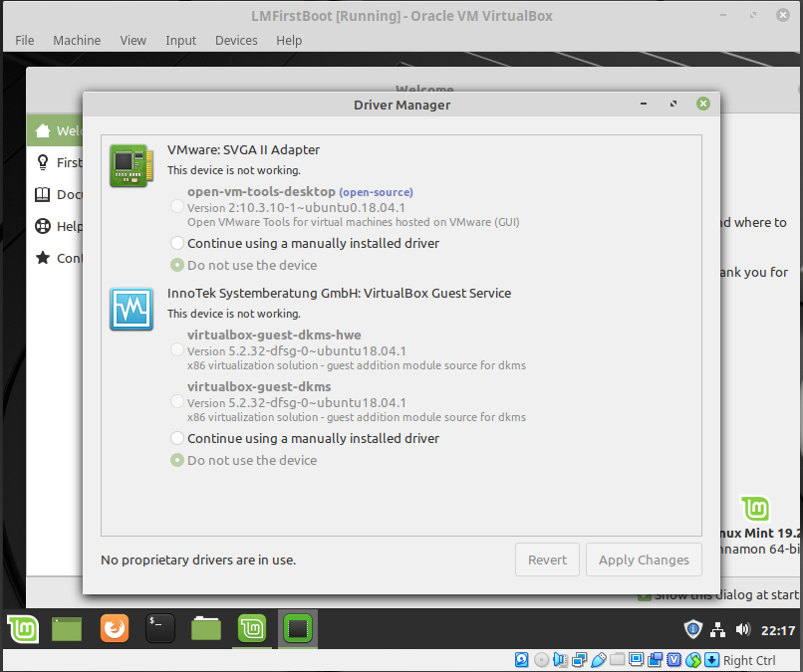Open the Update Manager shield tray icon
Viewport: 803px width, 672px height.
[692, 629]
